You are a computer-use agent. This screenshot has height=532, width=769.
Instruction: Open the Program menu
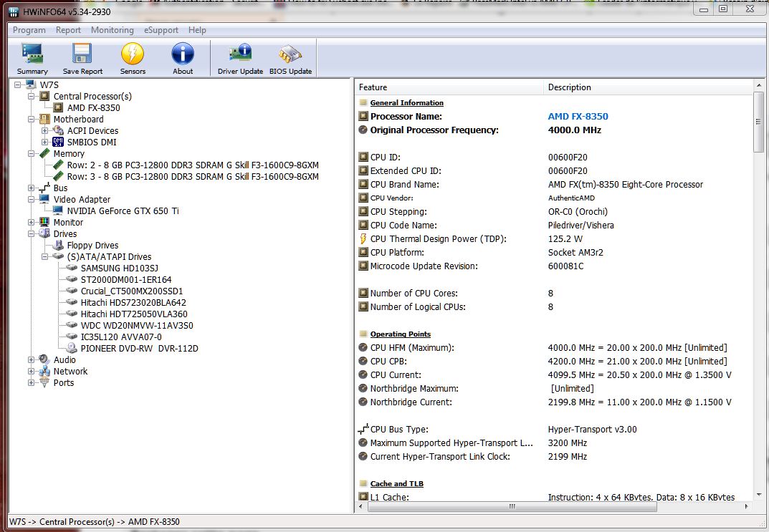[x=29, y=30]
